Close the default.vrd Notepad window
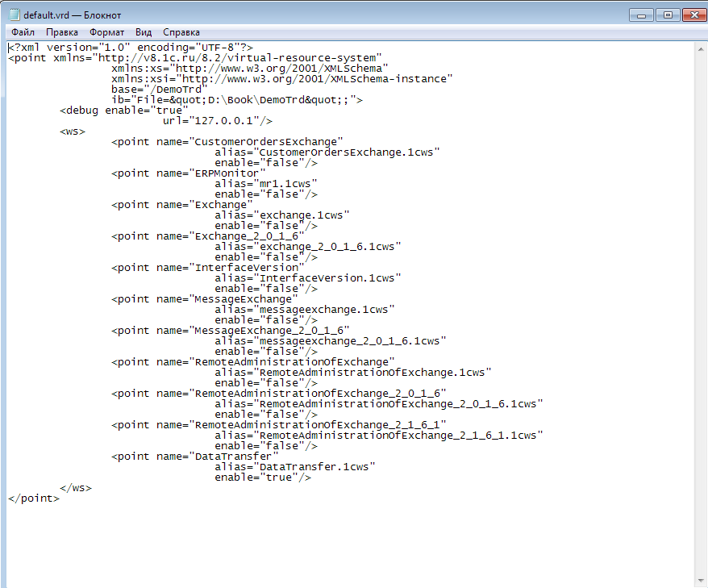The image size is (708, 588). [693, 15]
